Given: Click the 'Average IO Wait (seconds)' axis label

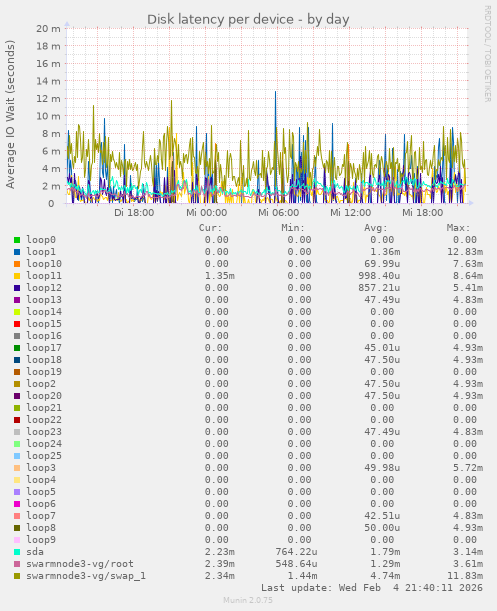Looking at the screenshot, I should pos(10,114).
